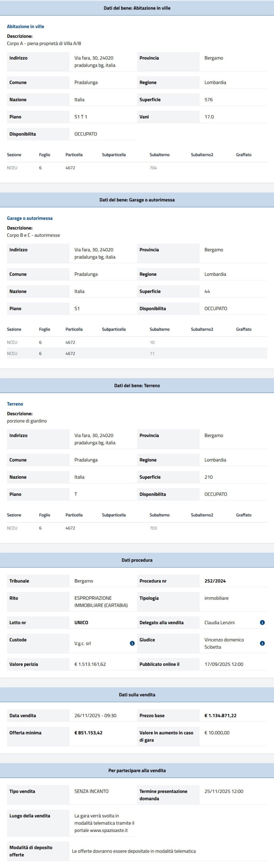The image size is (274, 868).
Task: Click garage table row with subalterno 11
Action: [137, 353]
